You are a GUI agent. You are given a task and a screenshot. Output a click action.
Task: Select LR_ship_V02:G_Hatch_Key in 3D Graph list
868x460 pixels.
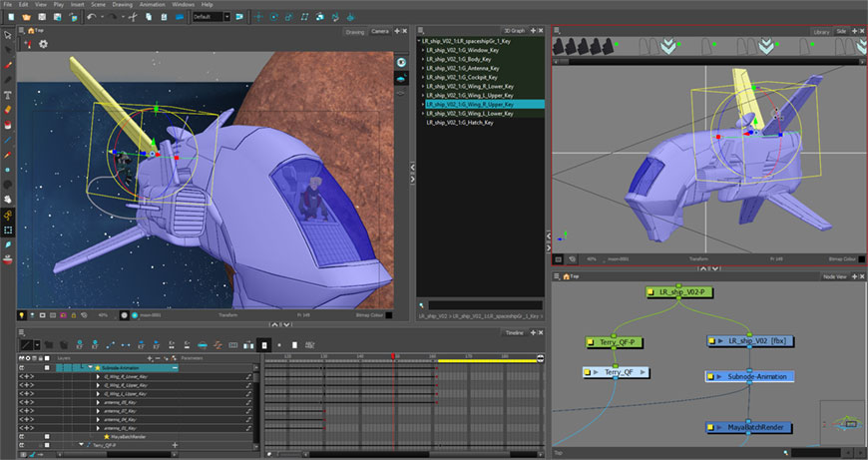pyautogui.click(x=460, y=123)
